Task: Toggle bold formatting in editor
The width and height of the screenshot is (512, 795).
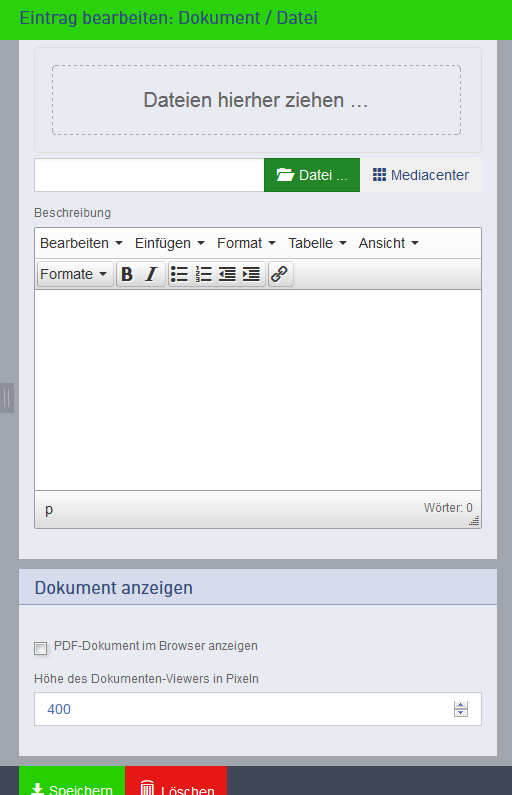Action: 127,274
